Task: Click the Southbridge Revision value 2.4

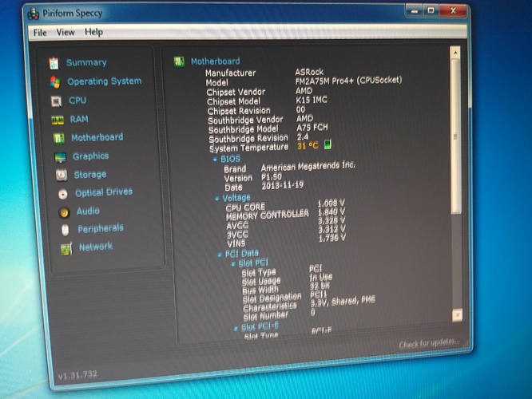Action: [x=303, y=136]
